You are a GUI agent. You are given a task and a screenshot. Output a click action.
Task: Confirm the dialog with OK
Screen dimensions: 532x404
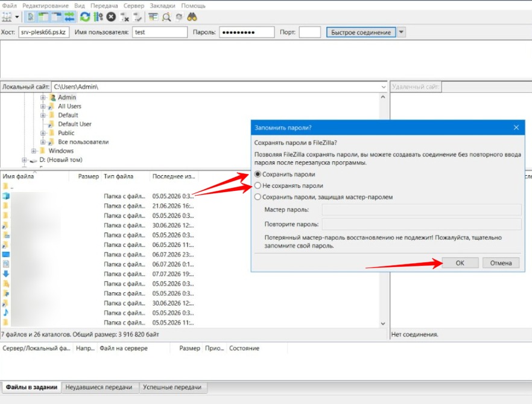(x=460, y=263)
